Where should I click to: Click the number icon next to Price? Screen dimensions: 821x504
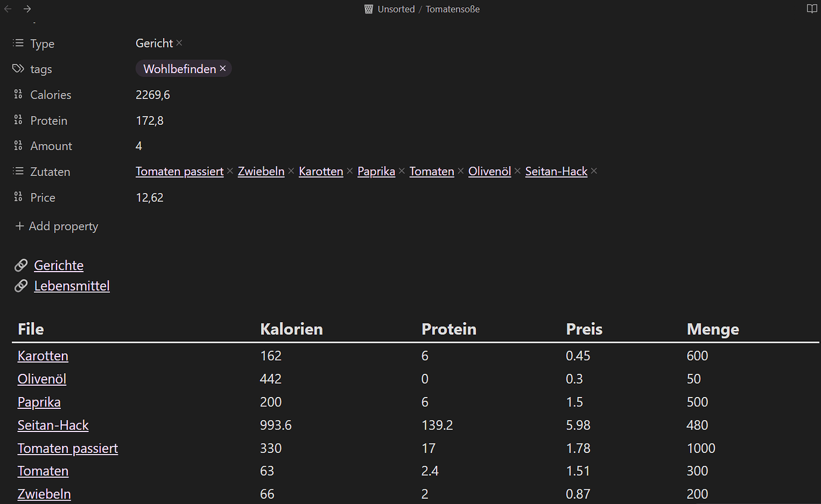17,197
